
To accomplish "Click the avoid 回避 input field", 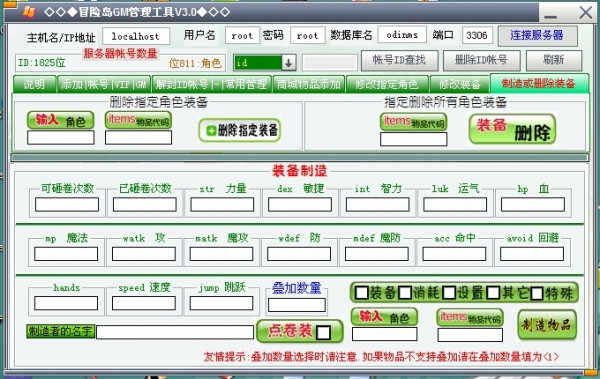I will 532,254.
